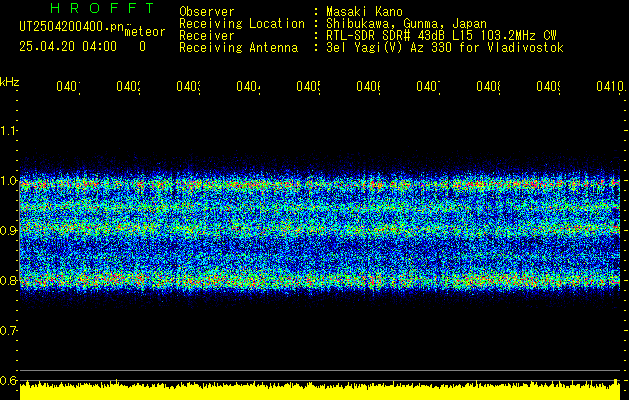The width and height of the screenshot is (629, 400).
Task: Click the 3el Yagi antenna description
Action: 445,48
